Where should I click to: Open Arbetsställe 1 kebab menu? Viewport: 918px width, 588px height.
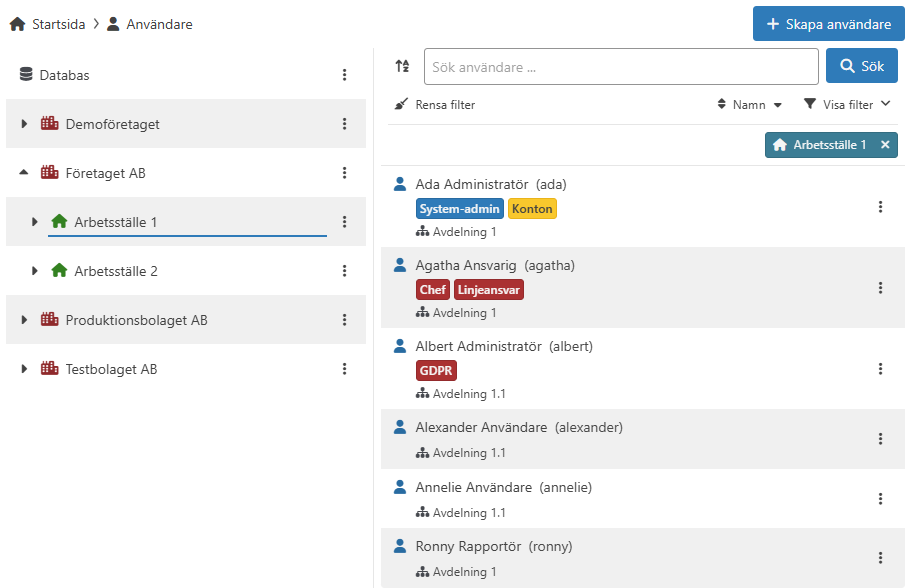[344, 222]
